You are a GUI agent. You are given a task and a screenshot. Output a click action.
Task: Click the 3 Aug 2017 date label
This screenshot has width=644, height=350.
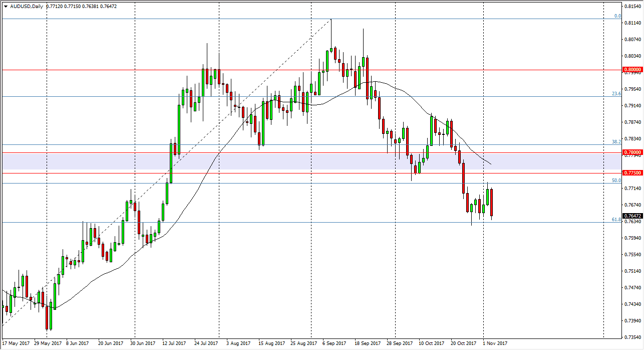(x=238, y=343)
